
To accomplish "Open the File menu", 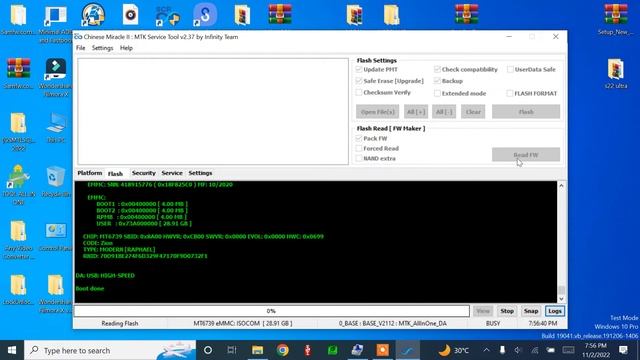I will click(81, 48).
